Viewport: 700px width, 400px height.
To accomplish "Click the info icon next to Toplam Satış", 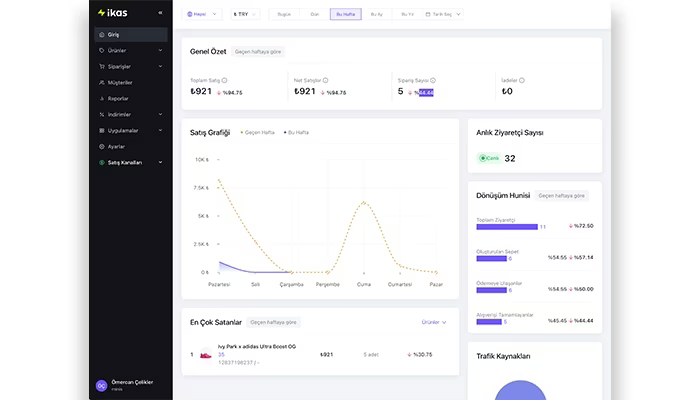I will [x=225, y=80].
